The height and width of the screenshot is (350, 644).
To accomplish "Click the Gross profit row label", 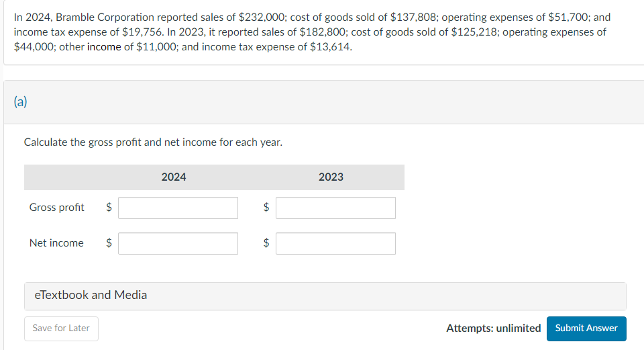I will click(57, 208).
